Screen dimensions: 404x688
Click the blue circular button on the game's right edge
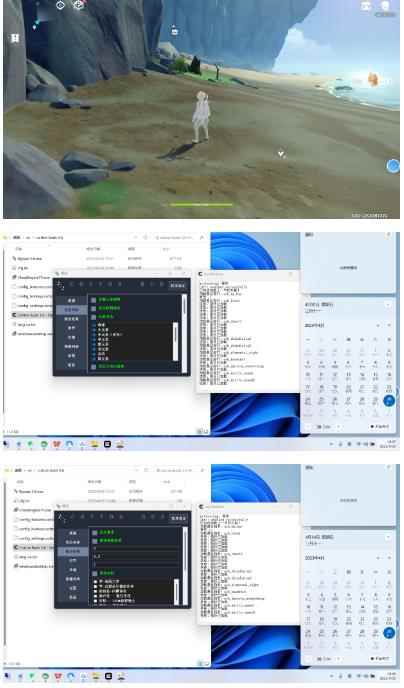click(x=393, y=166)
